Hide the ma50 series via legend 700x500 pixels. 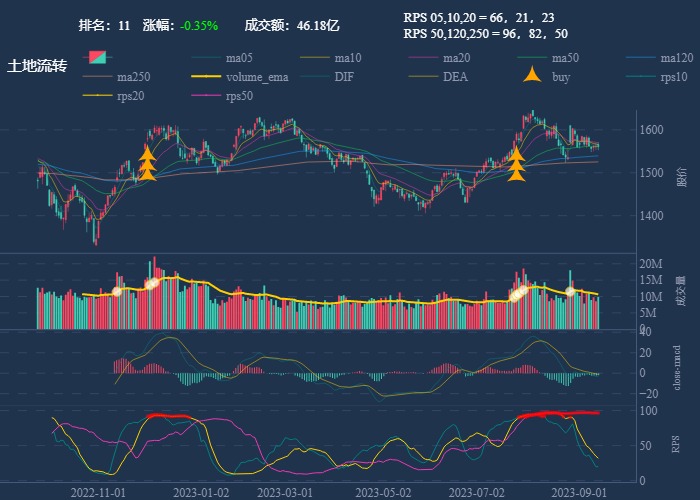(x=533, y=58)
